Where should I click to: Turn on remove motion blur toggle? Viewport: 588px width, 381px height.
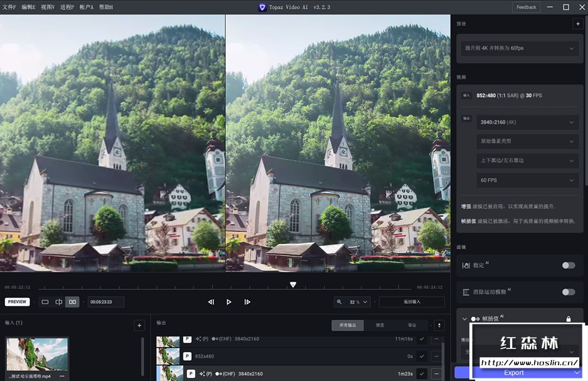point(569,292)
